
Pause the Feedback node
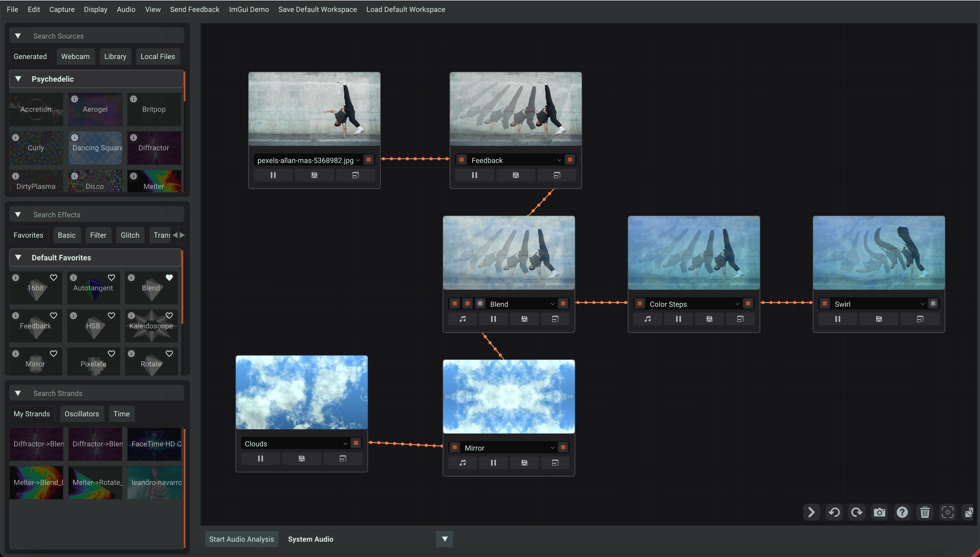474,175
